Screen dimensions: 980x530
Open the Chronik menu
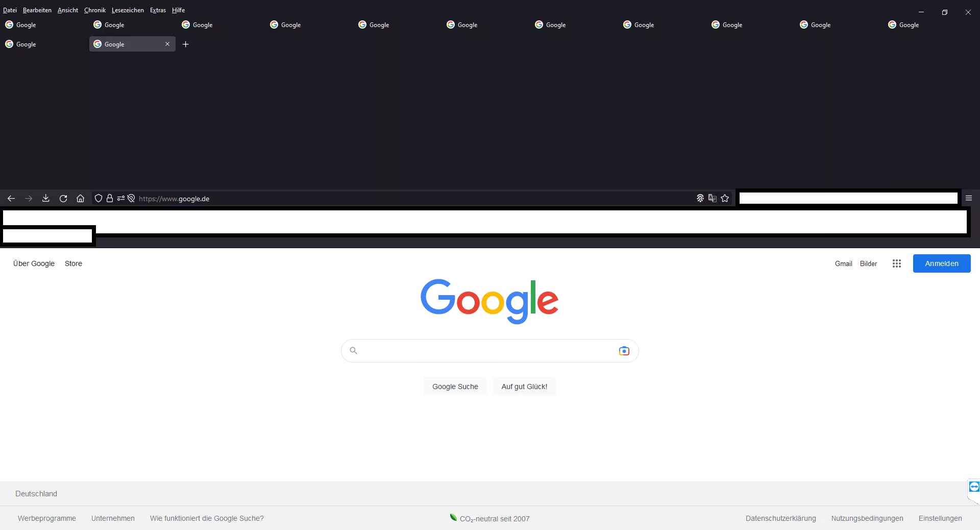tap(95, 10)
